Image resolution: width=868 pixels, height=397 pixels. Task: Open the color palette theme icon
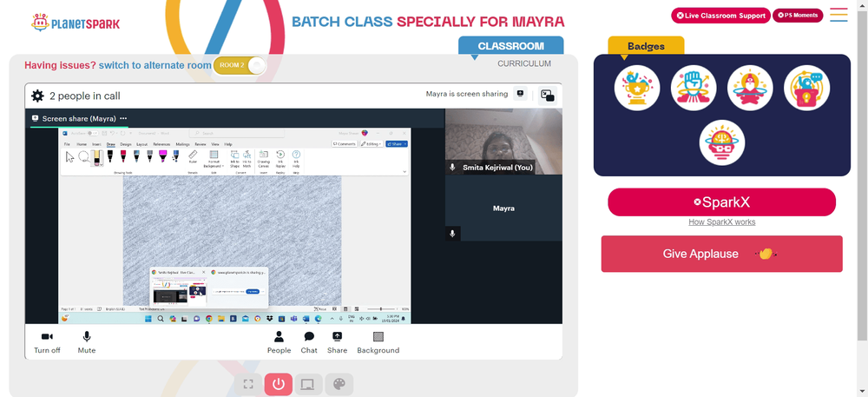pos(339,384)
